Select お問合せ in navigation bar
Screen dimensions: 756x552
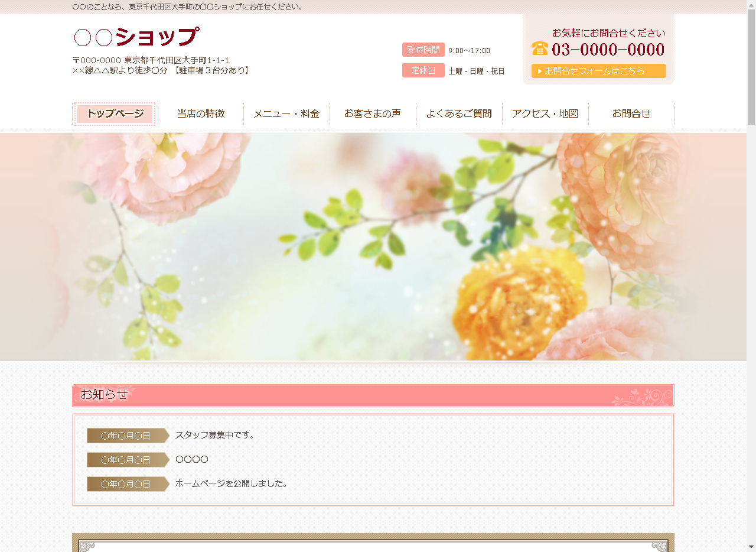coord(631,114)
